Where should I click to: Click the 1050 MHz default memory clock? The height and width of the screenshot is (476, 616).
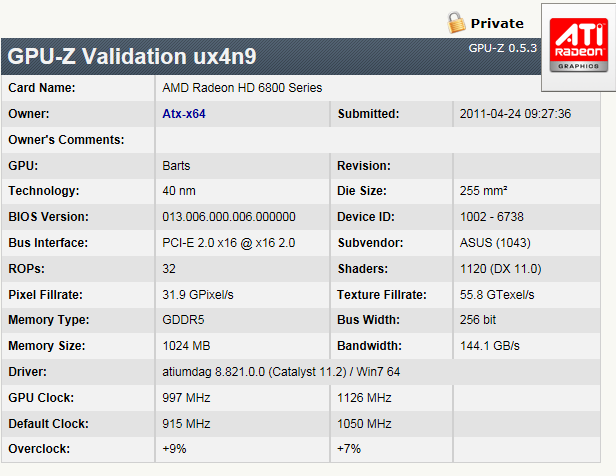[364, 424]
